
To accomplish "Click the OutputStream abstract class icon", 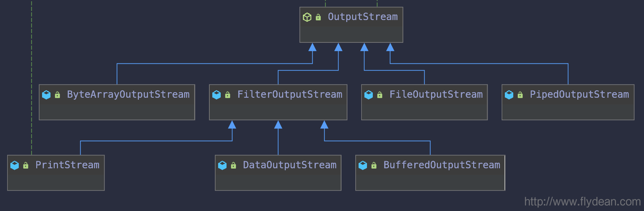I will [x=307, y=17].
